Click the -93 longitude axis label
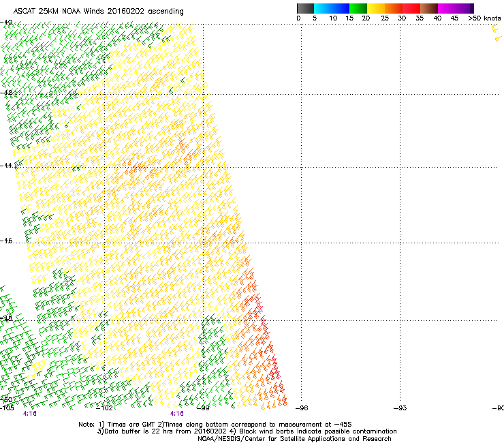The image size is (504, 443). 400,408
